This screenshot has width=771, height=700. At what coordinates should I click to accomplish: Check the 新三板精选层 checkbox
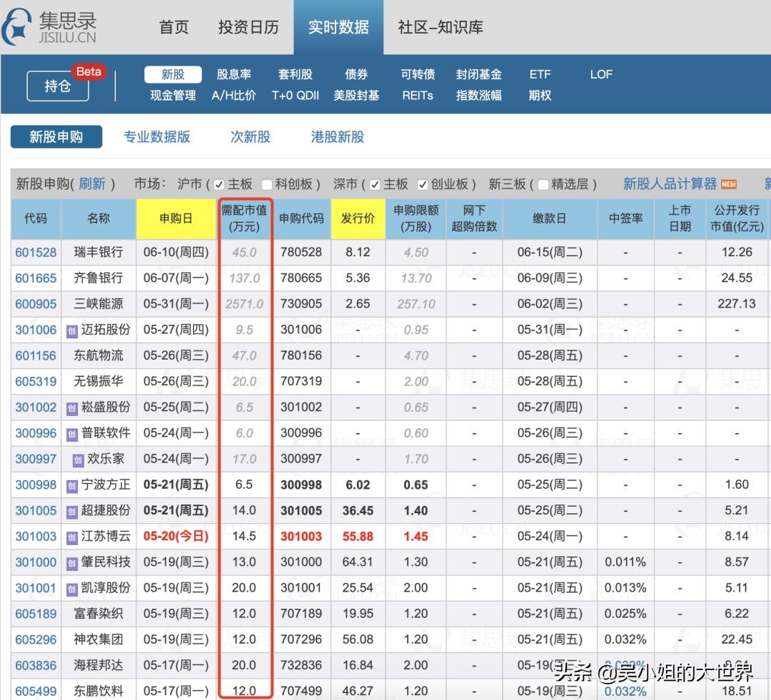[543, 183]
